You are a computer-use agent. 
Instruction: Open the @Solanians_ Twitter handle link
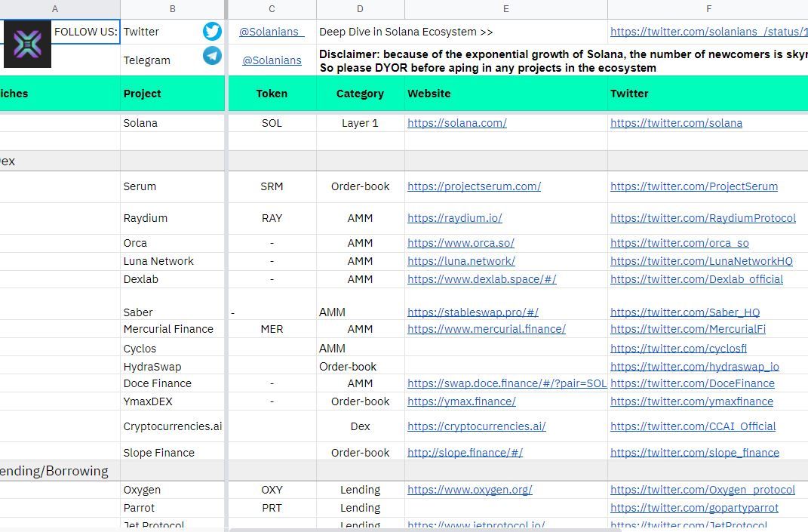tap(272, 32)
